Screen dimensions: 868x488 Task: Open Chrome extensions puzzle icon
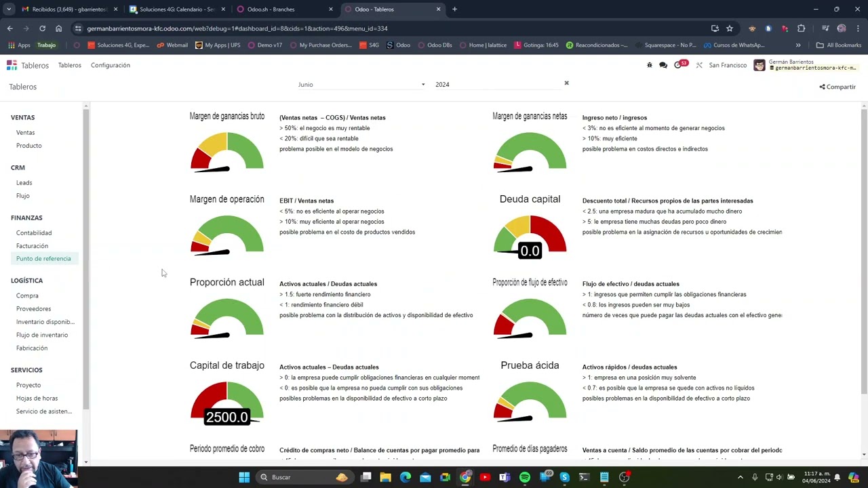pos(802,28)
